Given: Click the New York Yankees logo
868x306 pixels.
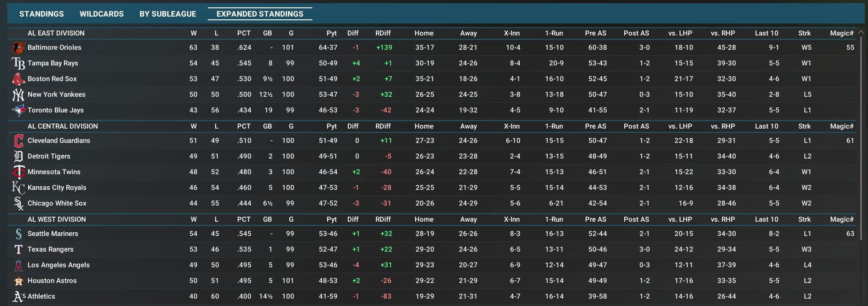Looking at the screenshot, I should [18, 94].
